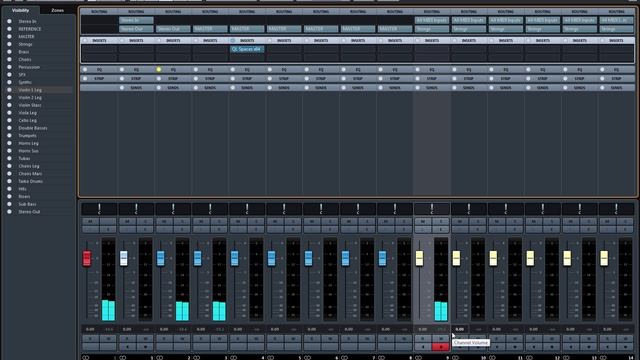This screenshot has width=640, height=360.
Task: Click the pan control of Stereo In channel
Action: tap(99, 209)
